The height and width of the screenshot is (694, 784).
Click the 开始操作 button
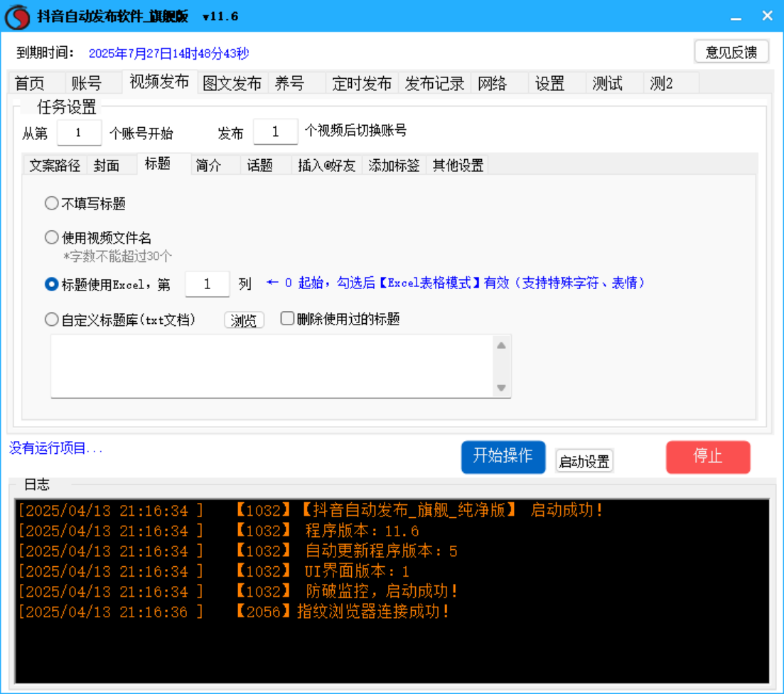[503, 457]
